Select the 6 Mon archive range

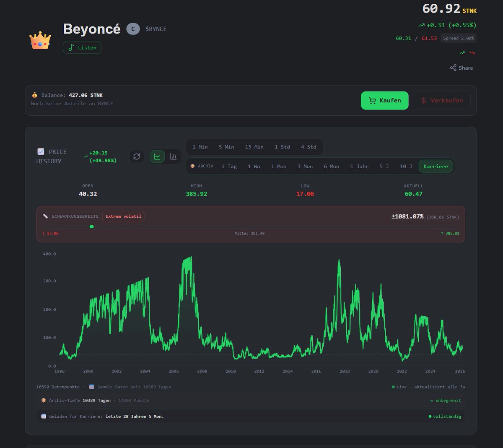coord(331,166)
